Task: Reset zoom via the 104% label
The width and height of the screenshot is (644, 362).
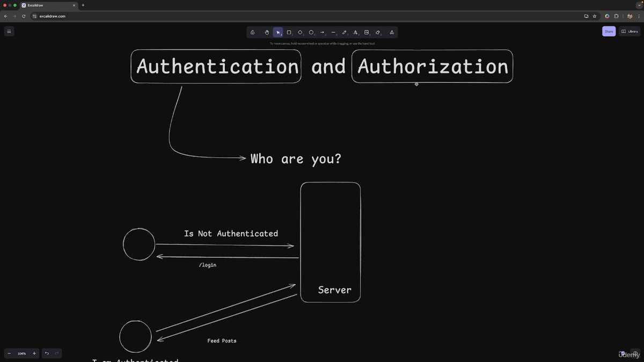Action: click(x=21, y=353)
